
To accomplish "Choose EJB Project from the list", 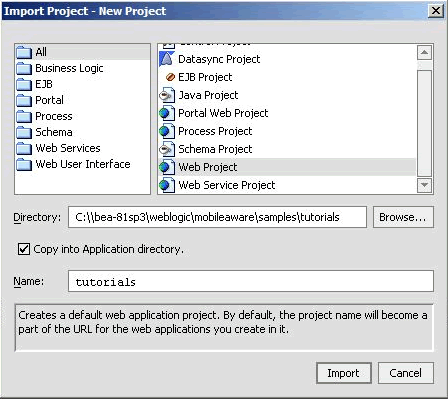I will 205,77.
